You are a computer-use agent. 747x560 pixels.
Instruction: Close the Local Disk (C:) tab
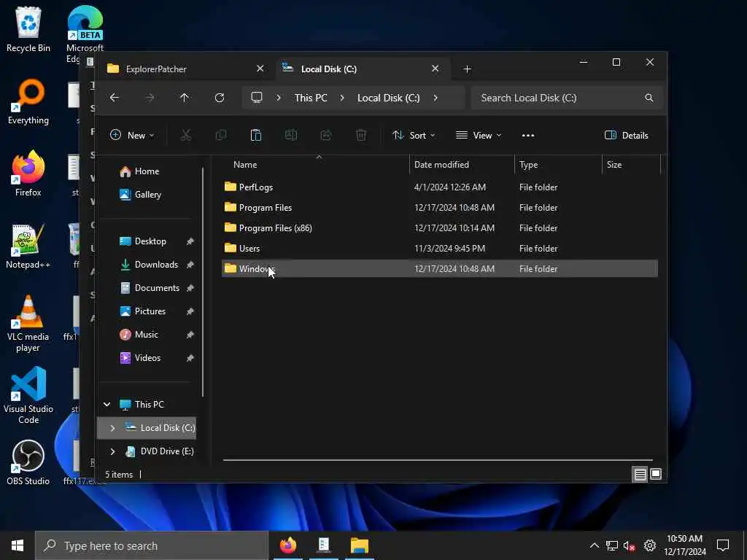pos(435,69)
